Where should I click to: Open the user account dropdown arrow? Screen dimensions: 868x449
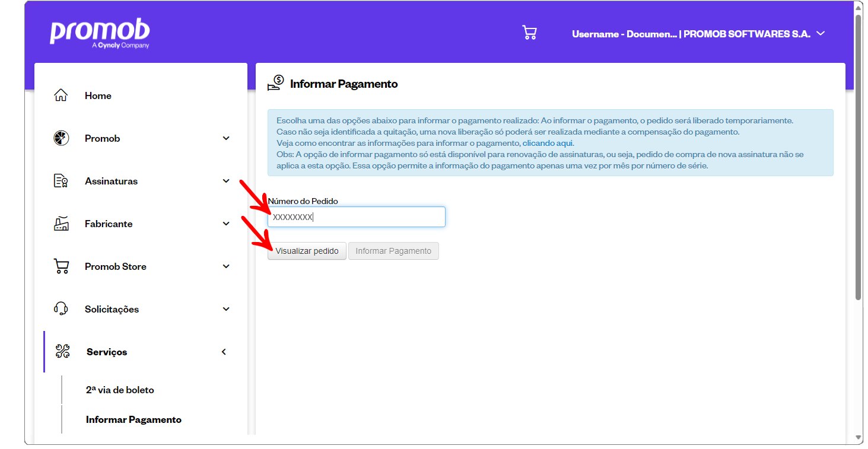point(821,33)
